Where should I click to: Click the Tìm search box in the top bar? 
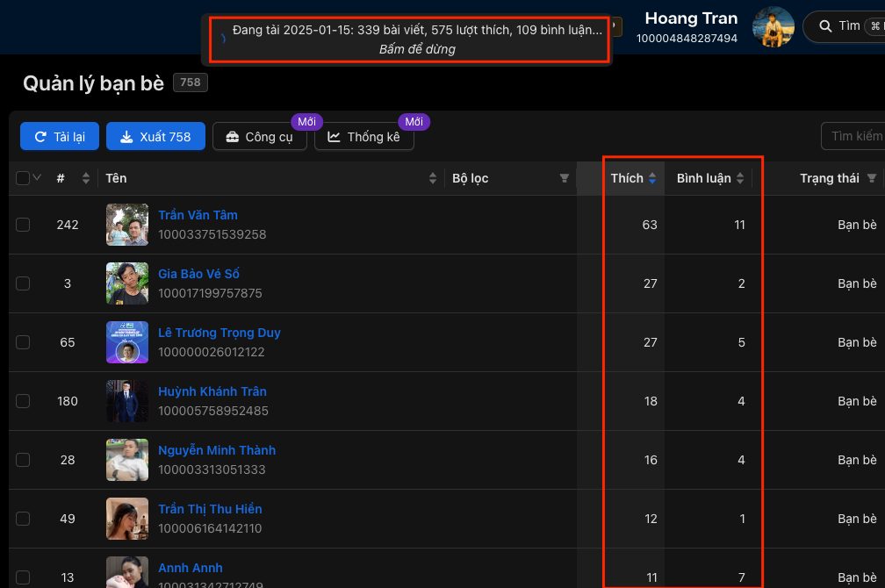pyautogui.click(x=844, y=26)
